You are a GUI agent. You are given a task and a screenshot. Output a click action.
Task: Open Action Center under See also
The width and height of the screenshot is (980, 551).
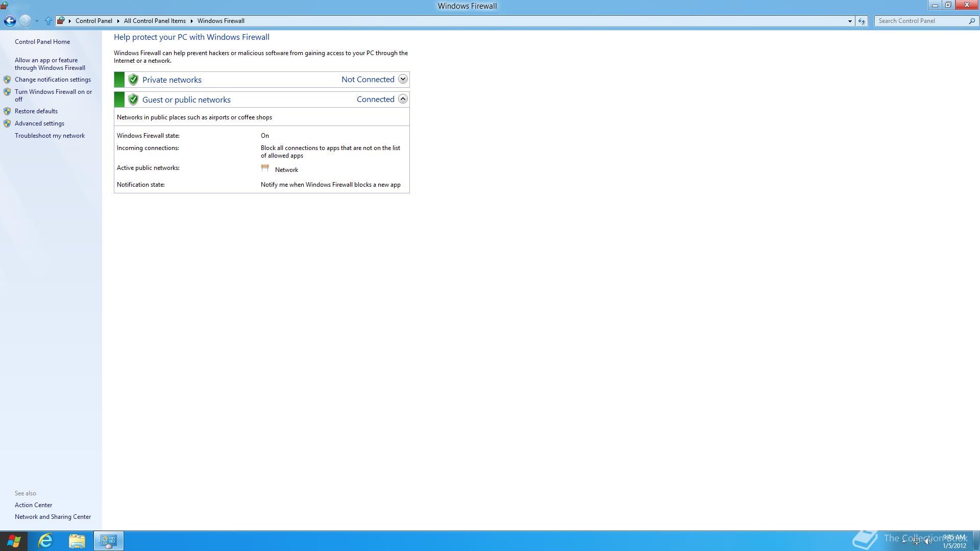(x=33, y=505)
